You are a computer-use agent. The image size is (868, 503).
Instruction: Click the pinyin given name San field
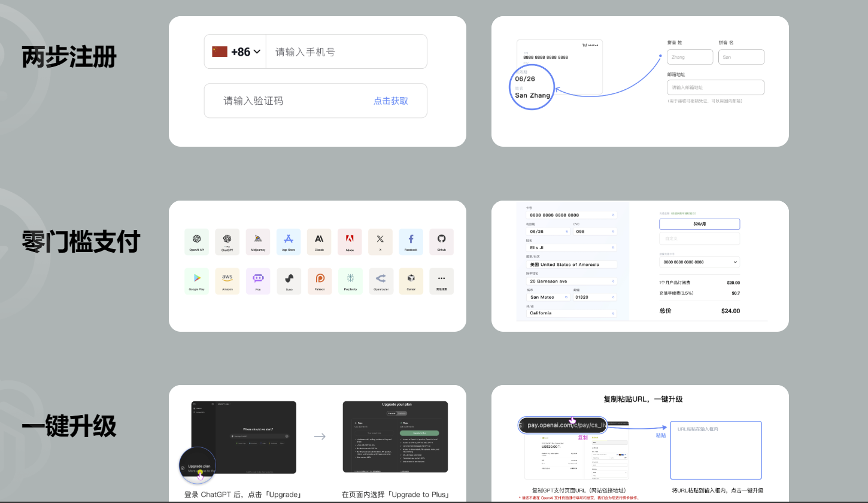point(741,57)
